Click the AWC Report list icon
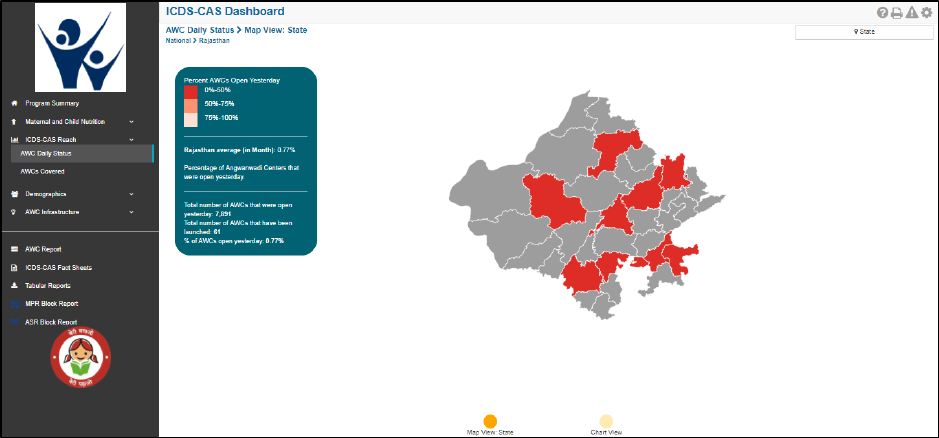Image resolution: width=939 pixels, height=438 pixels. (x=15, y=249)
